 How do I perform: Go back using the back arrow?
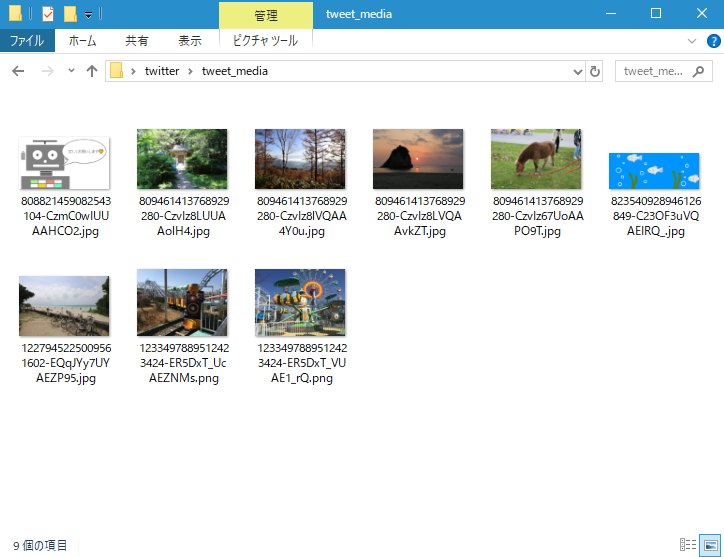[18, 71]
